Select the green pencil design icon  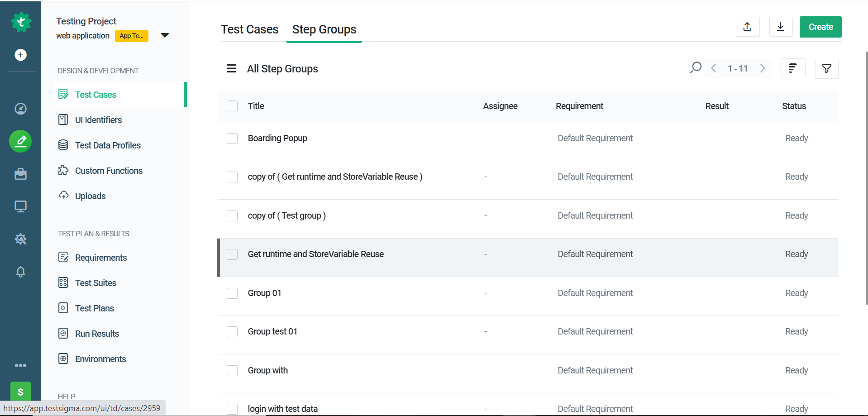[20, 141]
